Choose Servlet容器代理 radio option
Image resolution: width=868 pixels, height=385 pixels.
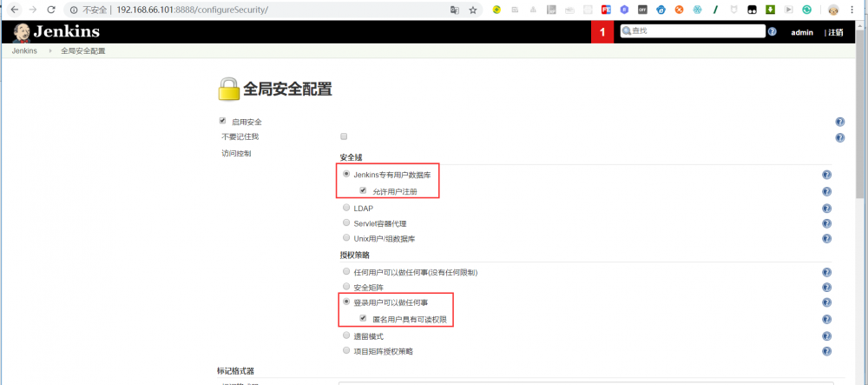pos(346,222)
